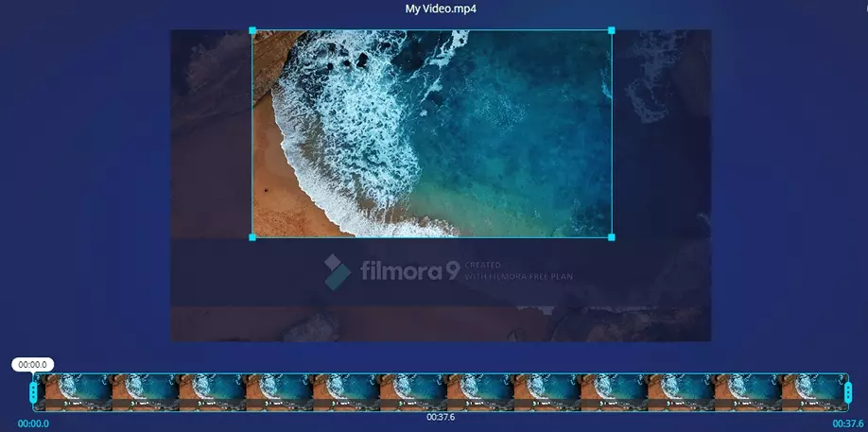Click the top-right crop corner handle

point(612,30)
